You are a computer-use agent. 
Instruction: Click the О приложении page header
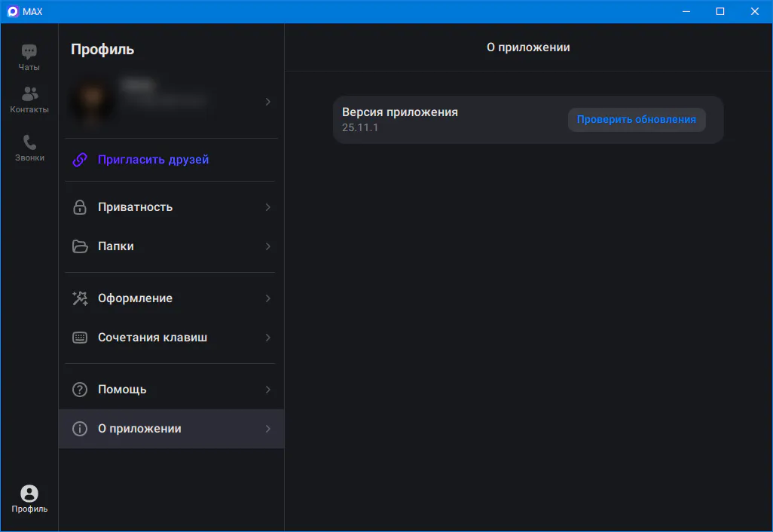pos(528,47)
